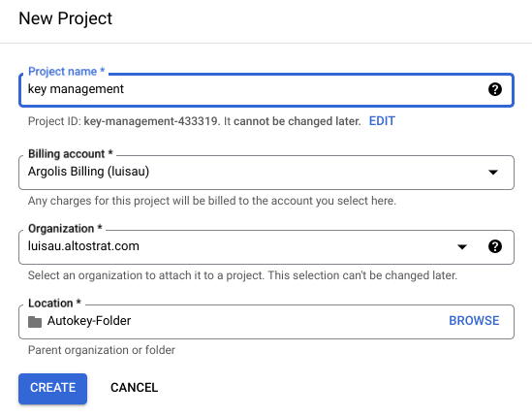The image size is (532, 416).
Task: Click the New Project dialog title
Action: click(x=66, y=18)
